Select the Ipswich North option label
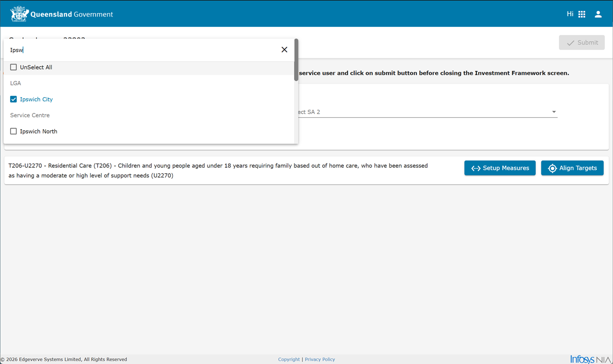613x364 pixels. pyautogui.click(x=39, y=132)
